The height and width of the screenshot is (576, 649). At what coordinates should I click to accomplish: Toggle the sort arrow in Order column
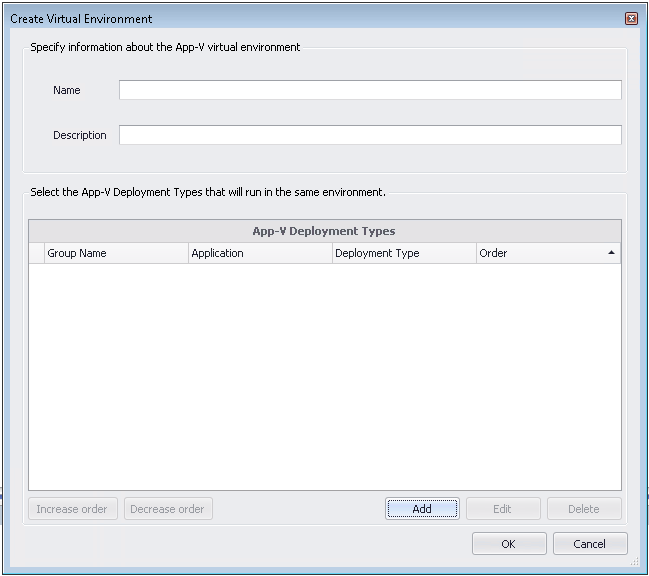point(611,253)
